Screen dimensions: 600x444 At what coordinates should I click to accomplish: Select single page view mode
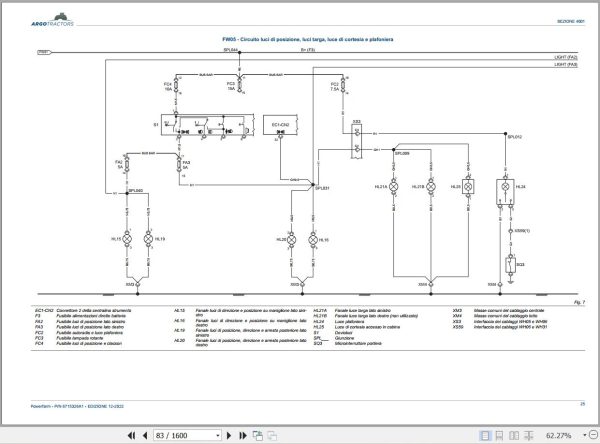point(485,436)
